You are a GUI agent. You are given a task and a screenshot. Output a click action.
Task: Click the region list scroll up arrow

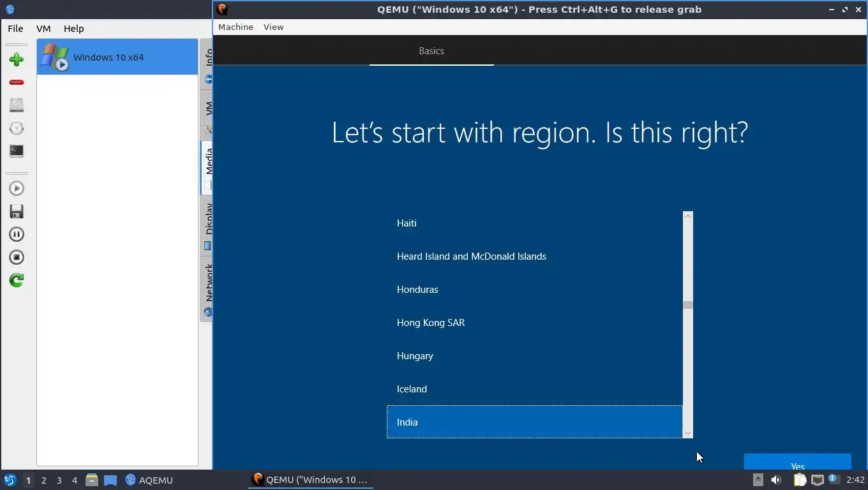click(x=688, y=216)
